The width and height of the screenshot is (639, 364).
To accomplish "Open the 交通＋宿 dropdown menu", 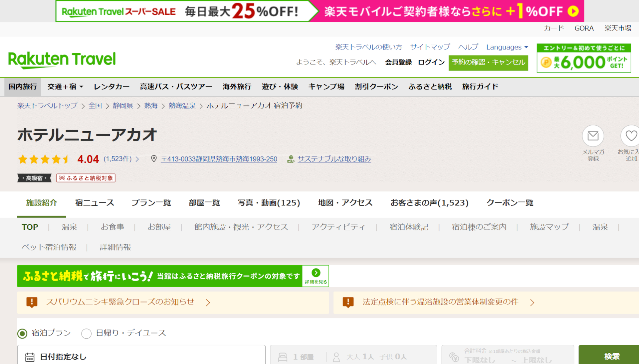I will pyautogui.click(x=65, y=86).
